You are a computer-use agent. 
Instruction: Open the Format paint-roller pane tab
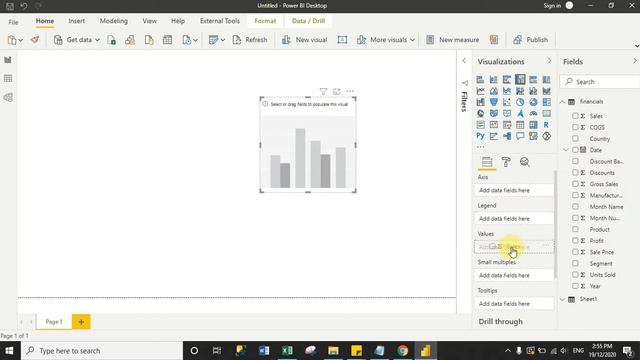506,162
